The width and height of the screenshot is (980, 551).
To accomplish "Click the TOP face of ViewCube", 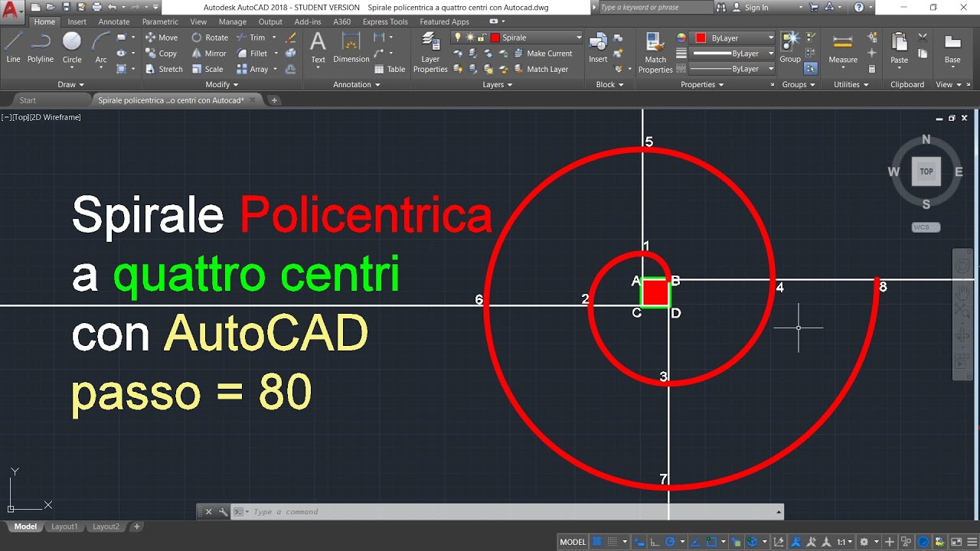I will [x=926, y=171].
